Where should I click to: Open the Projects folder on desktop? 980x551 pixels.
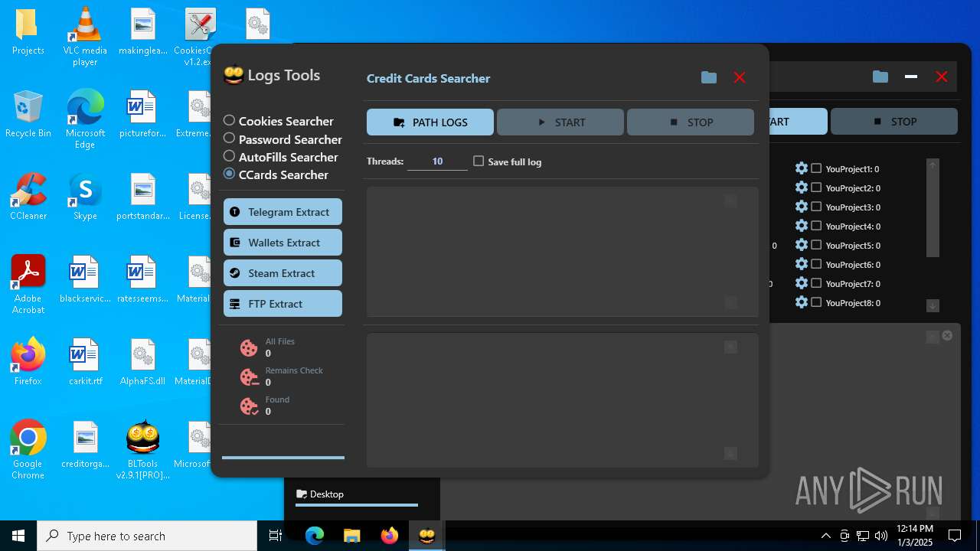coord(28,32)
